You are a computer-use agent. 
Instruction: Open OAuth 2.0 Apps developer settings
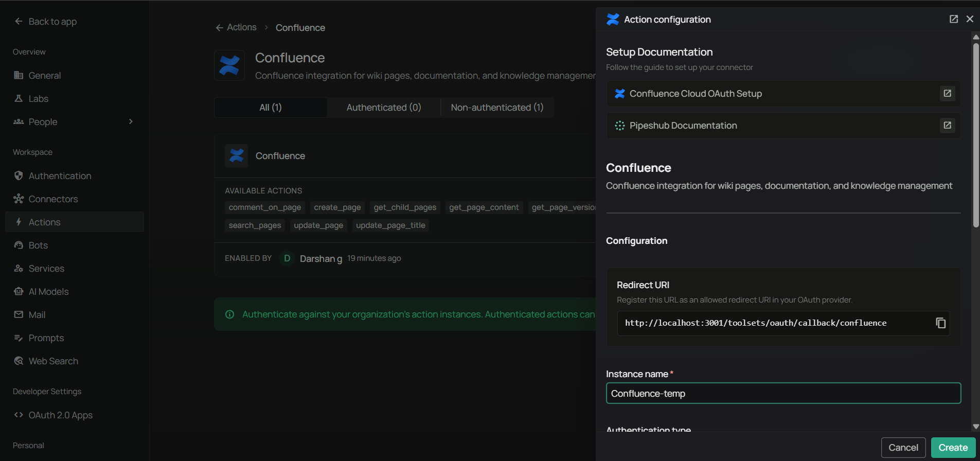(x=75, y=415)
